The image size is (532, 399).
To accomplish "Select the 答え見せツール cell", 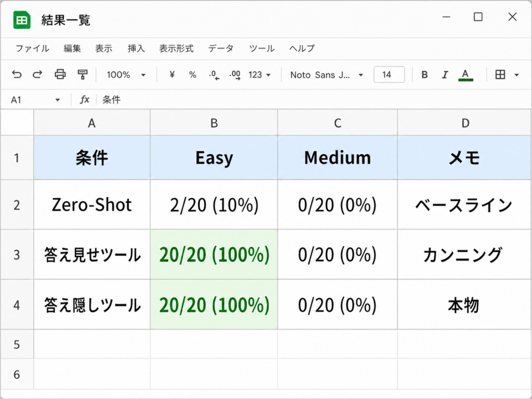I will tap(92, 255).
